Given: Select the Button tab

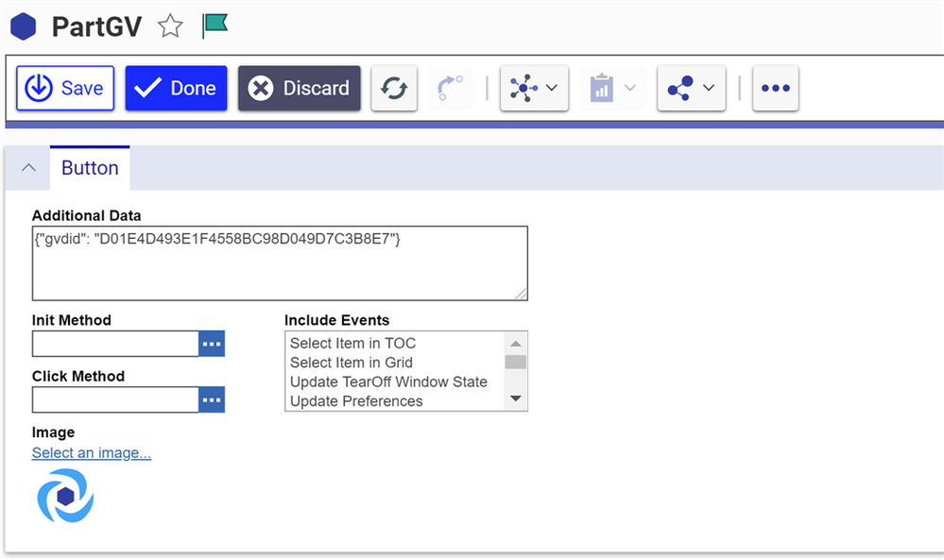Looking at the screenshot, I should (x=90, y=168).
